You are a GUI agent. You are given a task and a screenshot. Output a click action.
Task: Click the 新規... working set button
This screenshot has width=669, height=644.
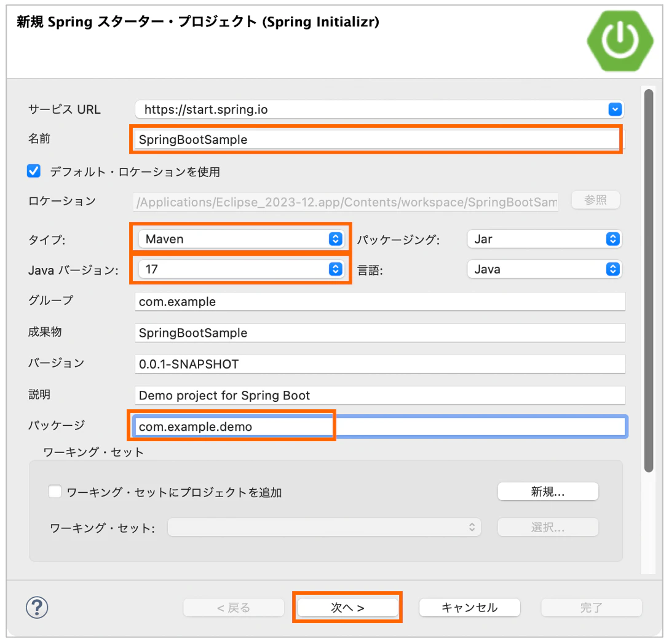pyautogui.click(x=547, y=491)
